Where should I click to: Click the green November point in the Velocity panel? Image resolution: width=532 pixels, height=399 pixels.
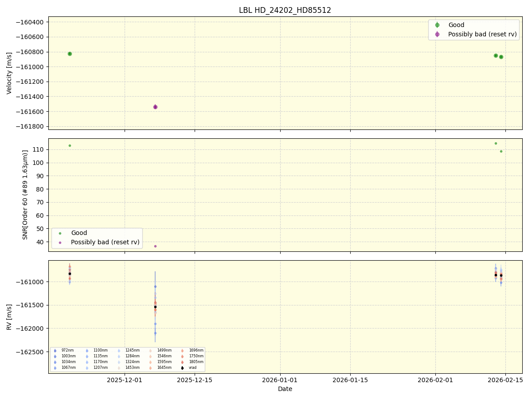point(70,54)
